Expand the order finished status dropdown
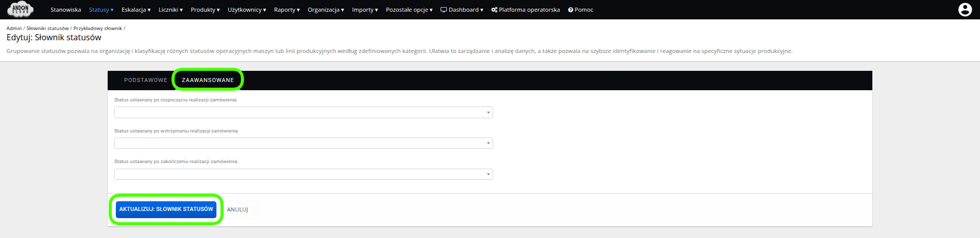The height and width of the screenshot is (238, 980). point(303,174)
